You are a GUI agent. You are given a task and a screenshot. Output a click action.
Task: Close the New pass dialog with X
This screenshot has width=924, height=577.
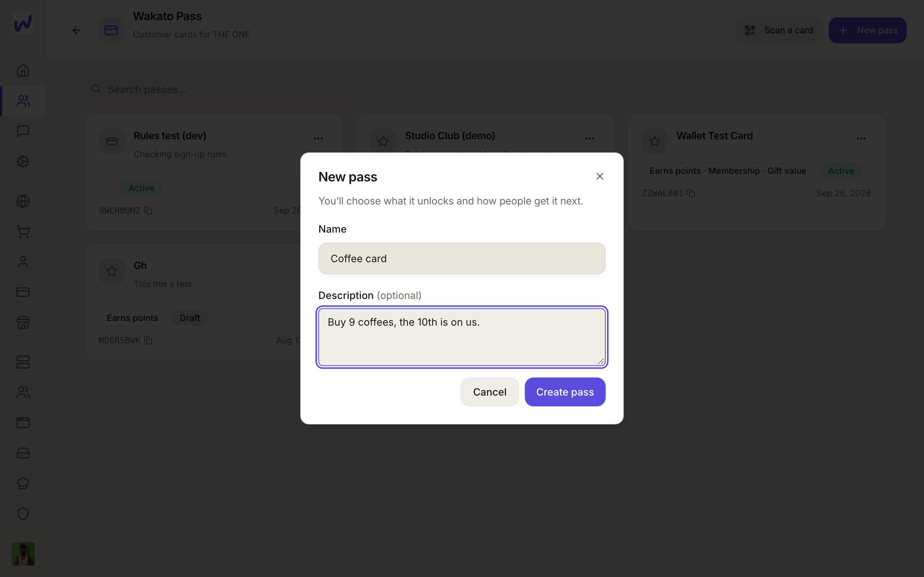[x=600, y=176]
